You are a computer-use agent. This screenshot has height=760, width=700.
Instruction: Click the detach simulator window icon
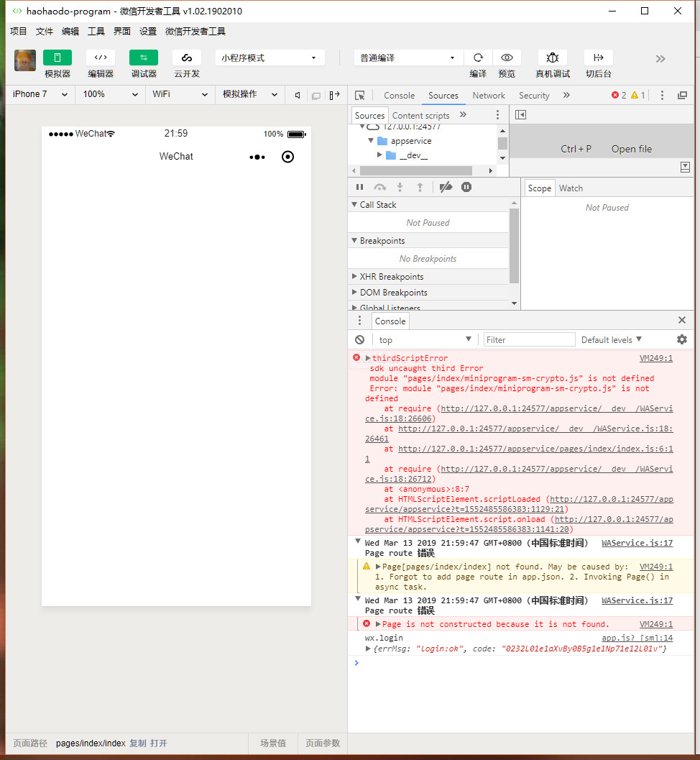point(316,96)
